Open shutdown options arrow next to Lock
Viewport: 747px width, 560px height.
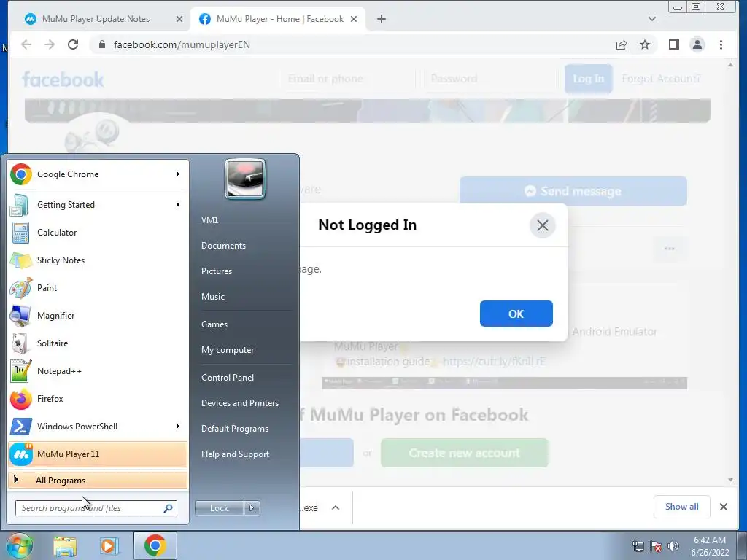[x=252, y=508]
